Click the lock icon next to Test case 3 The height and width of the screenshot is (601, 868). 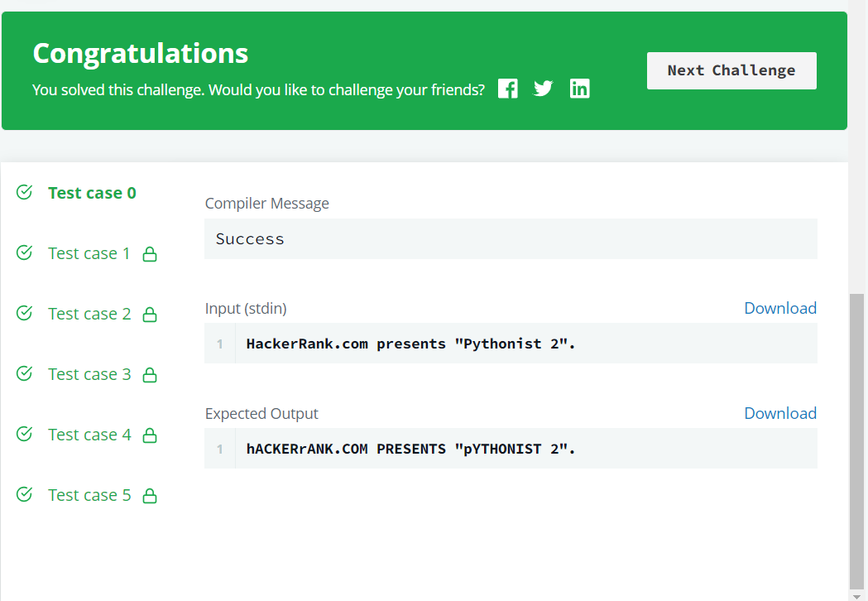(150, 374)
